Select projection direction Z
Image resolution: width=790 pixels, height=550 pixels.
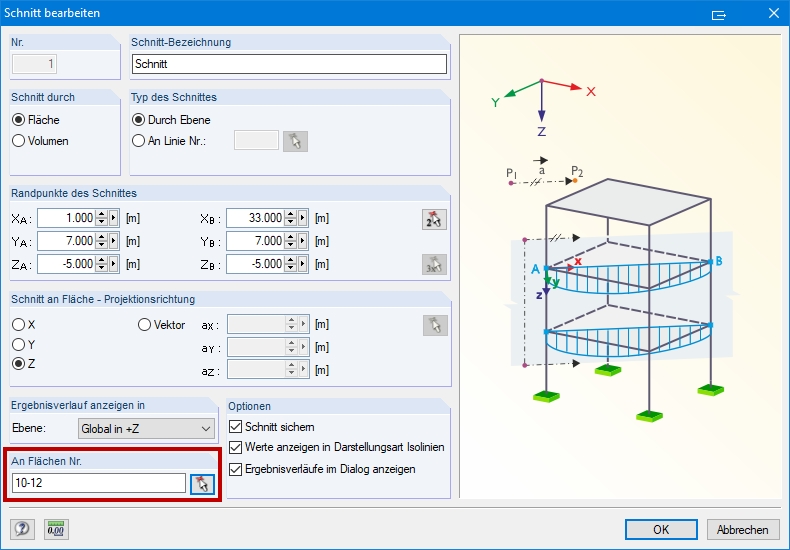[19, 364]
